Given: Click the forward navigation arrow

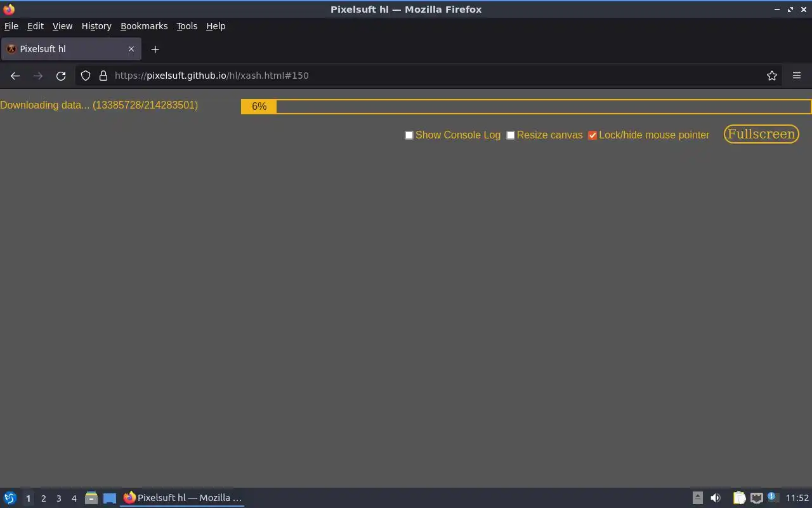Looking at the screenshot, I should (38, 76).
